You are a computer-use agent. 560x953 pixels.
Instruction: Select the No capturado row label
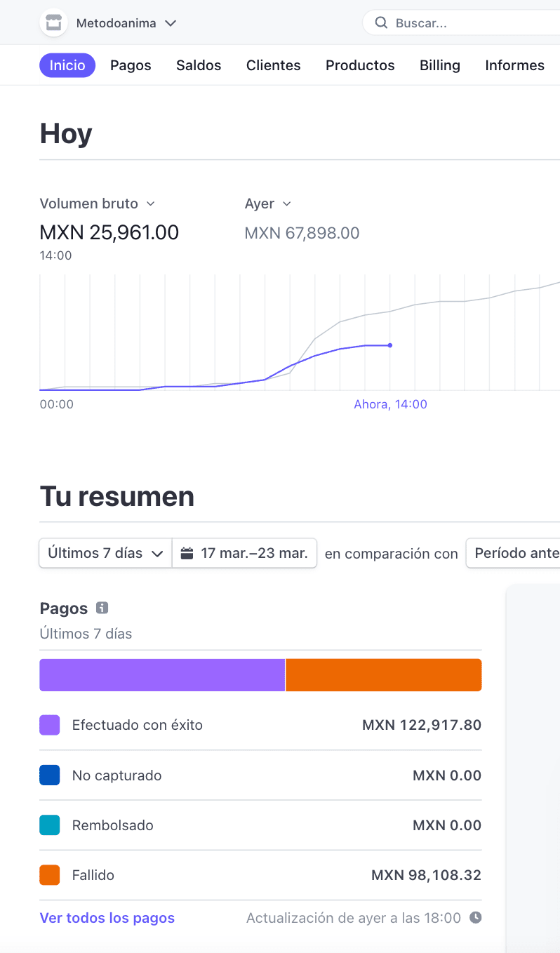[x=117, y=775]
